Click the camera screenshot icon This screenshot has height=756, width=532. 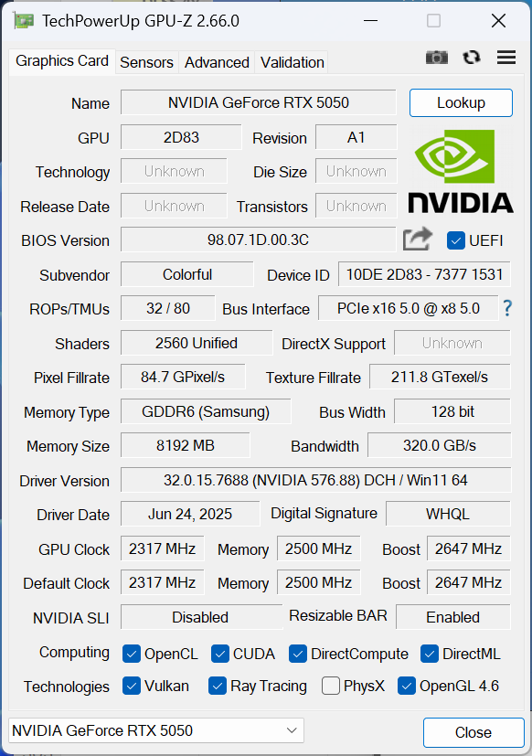point(436,57)
